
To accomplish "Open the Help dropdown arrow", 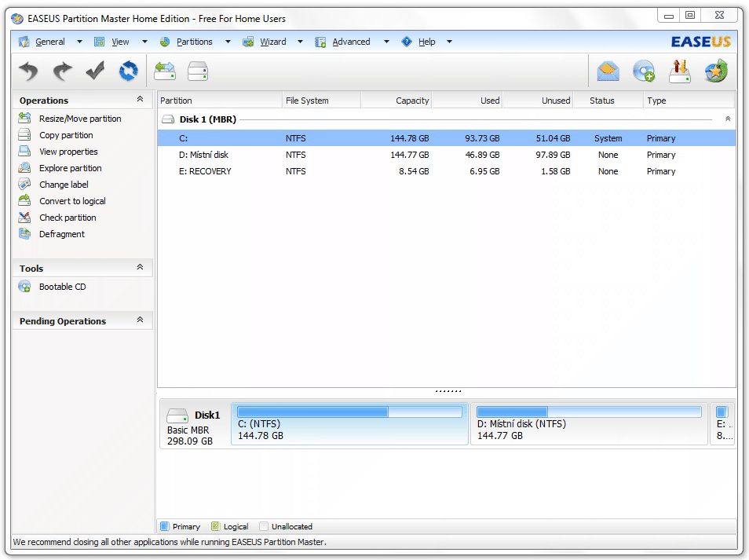I will click(449, 42).
